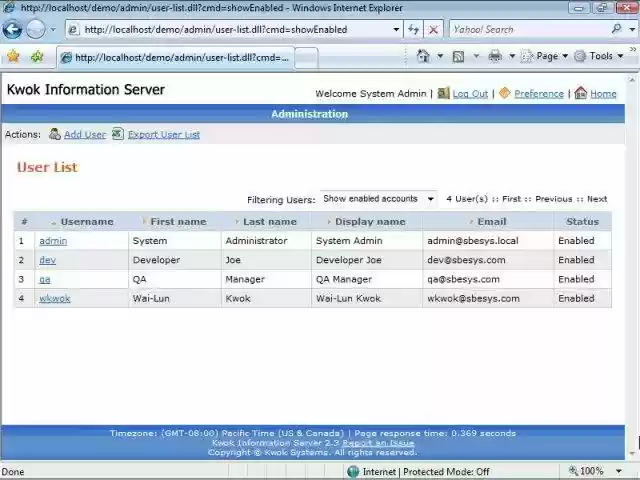Click the Print toolbar icon
640x480 pixels.
pyautogui.click(x=495, y=56)
